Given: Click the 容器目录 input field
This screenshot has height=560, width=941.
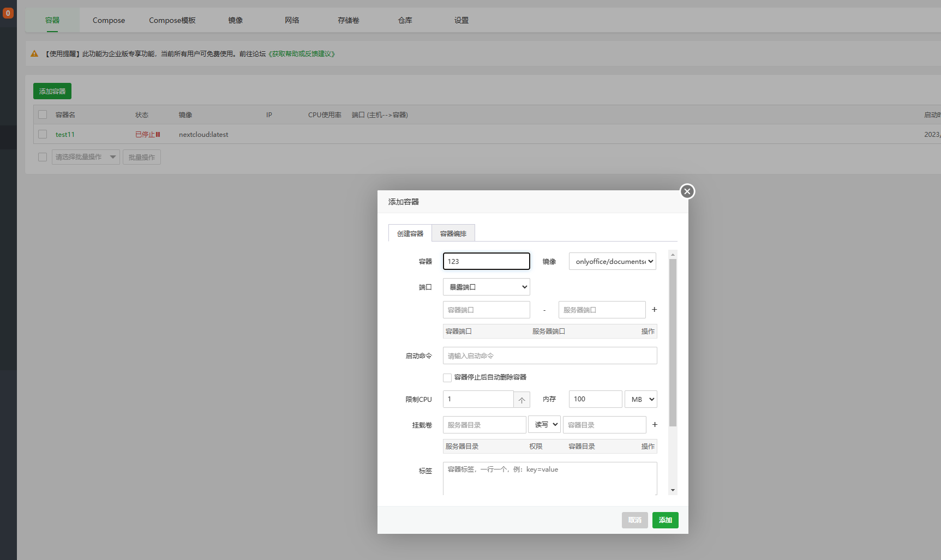Looking at the screenshot, I should pos(604,425).
